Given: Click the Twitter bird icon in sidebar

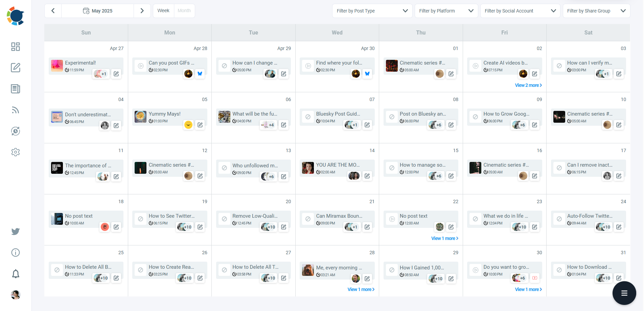Looking at the screenshot, I should 15,232.
